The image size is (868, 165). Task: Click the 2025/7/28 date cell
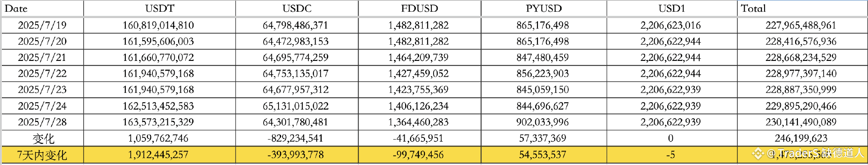(42, 122)
